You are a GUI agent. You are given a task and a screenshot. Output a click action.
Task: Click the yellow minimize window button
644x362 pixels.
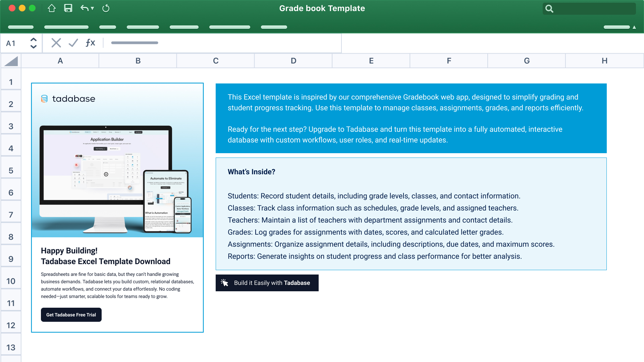(22, 8)
